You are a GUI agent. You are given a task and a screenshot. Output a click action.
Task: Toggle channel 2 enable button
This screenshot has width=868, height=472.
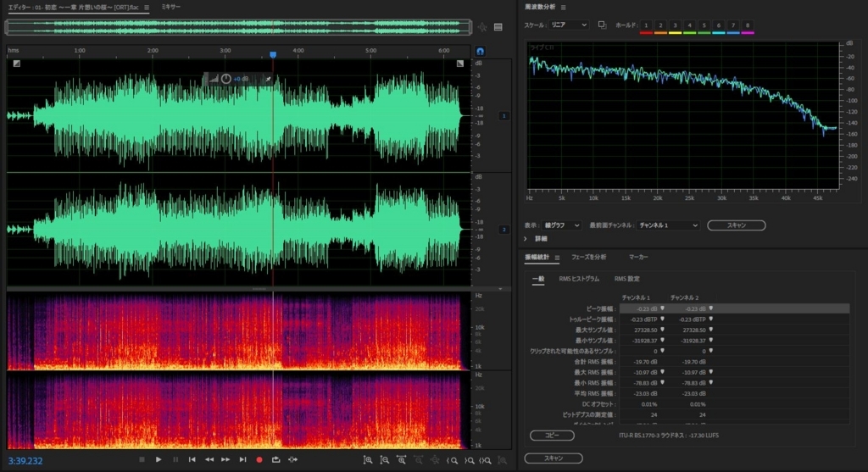point(504,229)
